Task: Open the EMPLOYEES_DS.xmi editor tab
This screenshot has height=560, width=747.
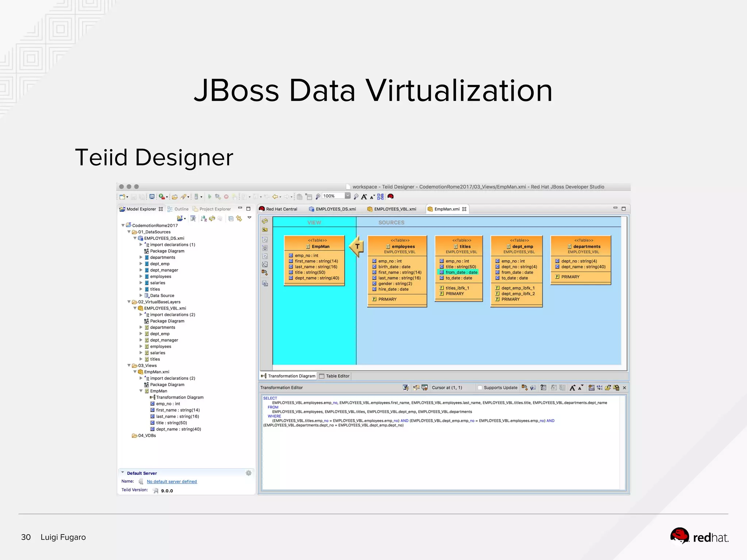Action: (x=332, y=209)
